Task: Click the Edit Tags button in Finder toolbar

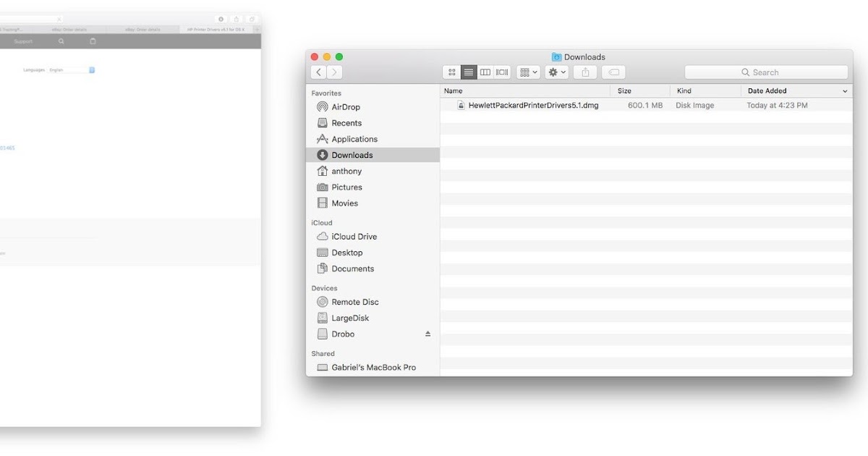Action: coord(613,72)
